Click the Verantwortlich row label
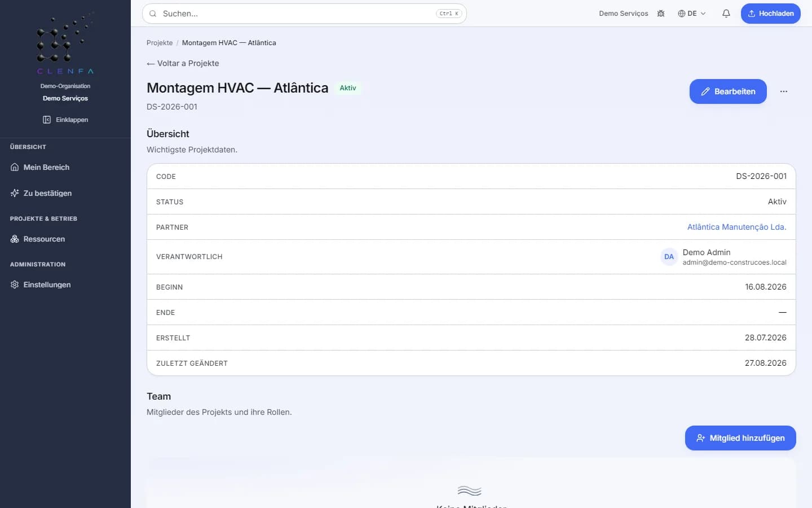Image resolution: width=812 pixels, height=508 pixels. [x=189, y=257]
